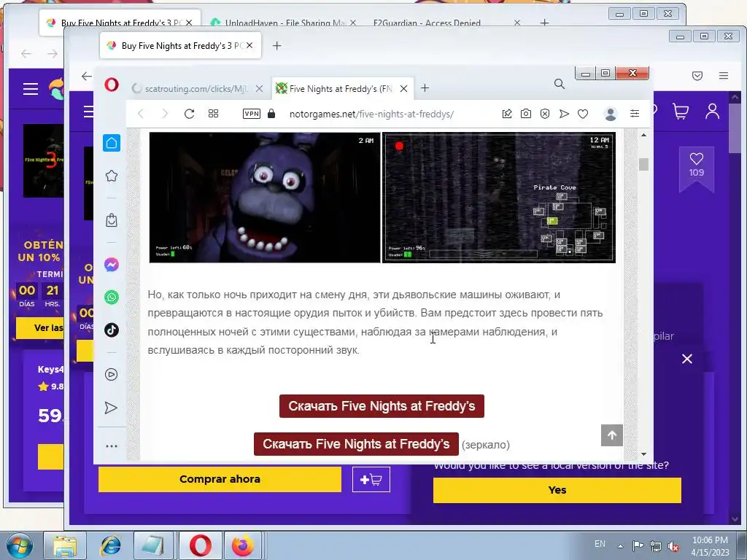Open site hamburger menu in back window
Image resolution: width=747 pixels, height=560 pixels.
(31, 88)
